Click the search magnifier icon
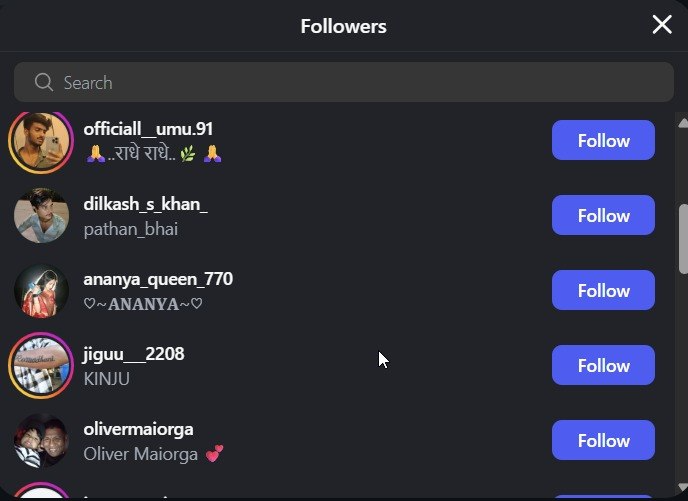 [x=44, y=82]
